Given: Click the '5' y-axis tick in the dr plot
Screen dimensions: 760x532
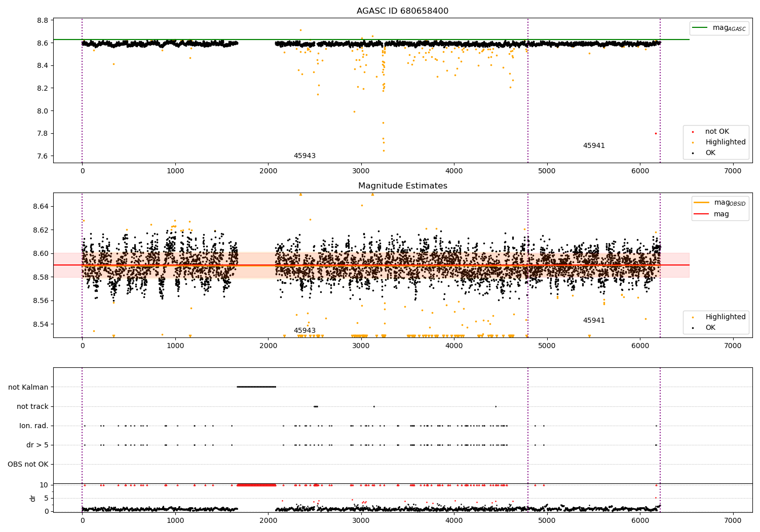Looking at the screenshot, I should pyautogui.click(x=47, y=498).
